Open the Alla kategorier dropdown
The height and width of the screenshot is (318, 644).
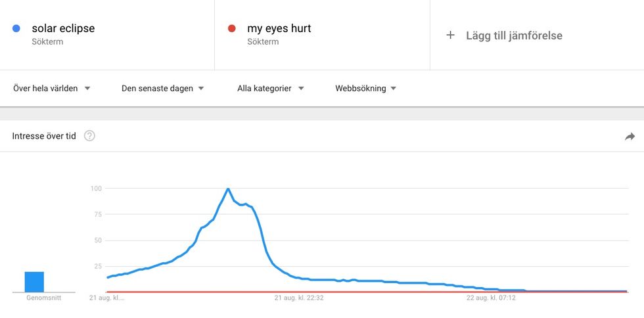pos(271,88)
